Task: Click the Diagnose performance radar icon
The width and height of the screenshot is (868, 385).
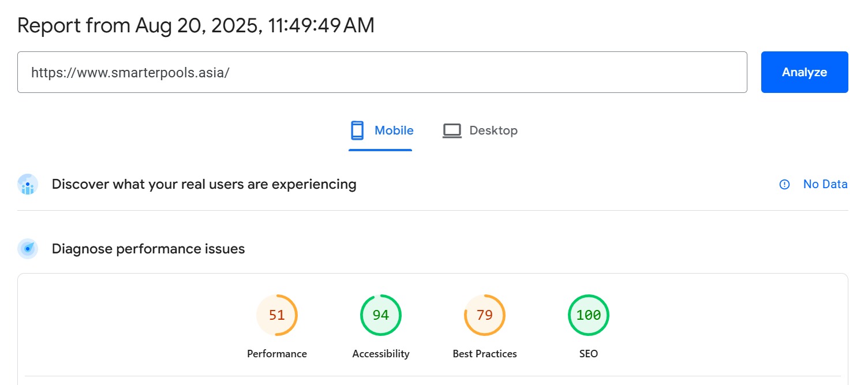Action: 28,249
